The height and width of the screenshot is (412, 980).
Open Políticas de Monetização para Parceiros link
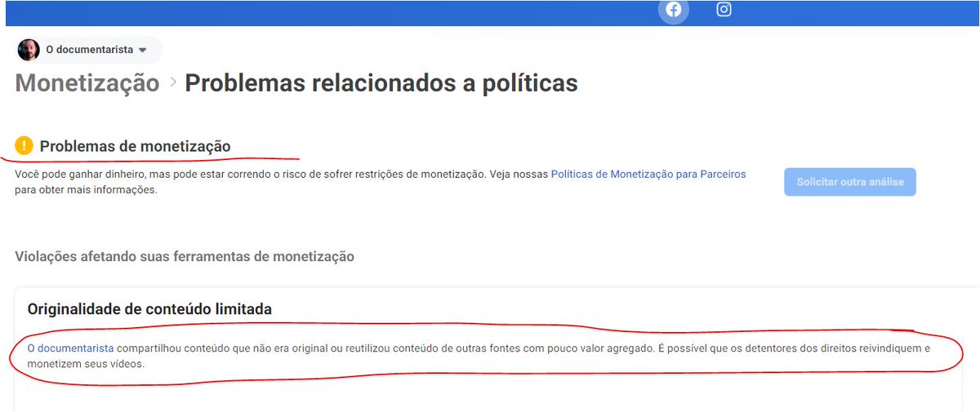tap(648, 175)
